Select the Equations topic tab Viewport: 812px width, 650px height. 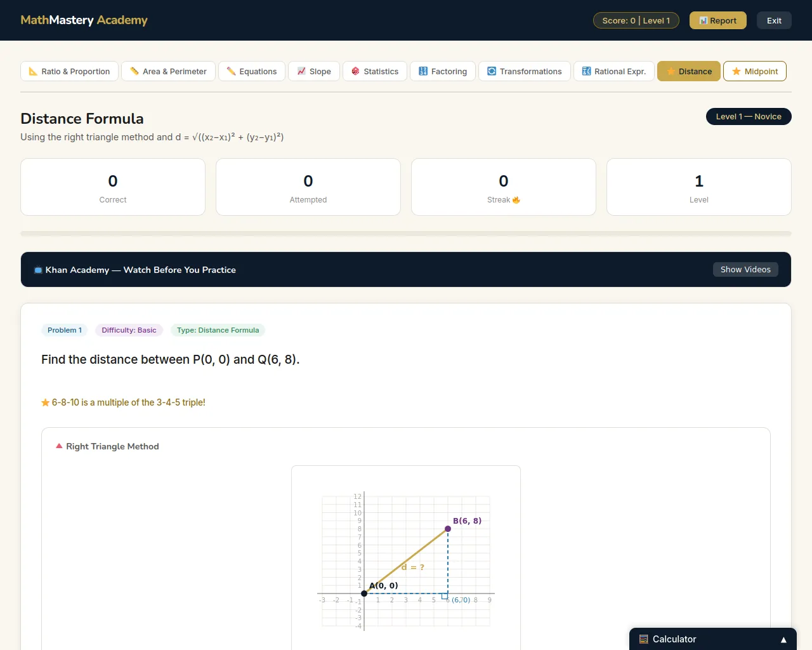click(252, 71)
